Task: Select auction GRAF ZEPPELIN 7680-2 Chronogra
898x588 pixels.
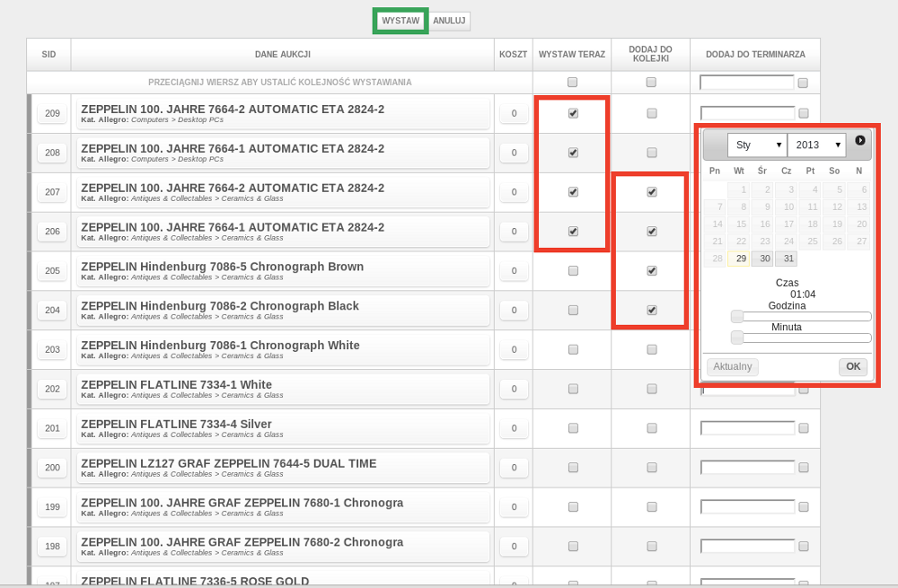Action: point(283,546)
